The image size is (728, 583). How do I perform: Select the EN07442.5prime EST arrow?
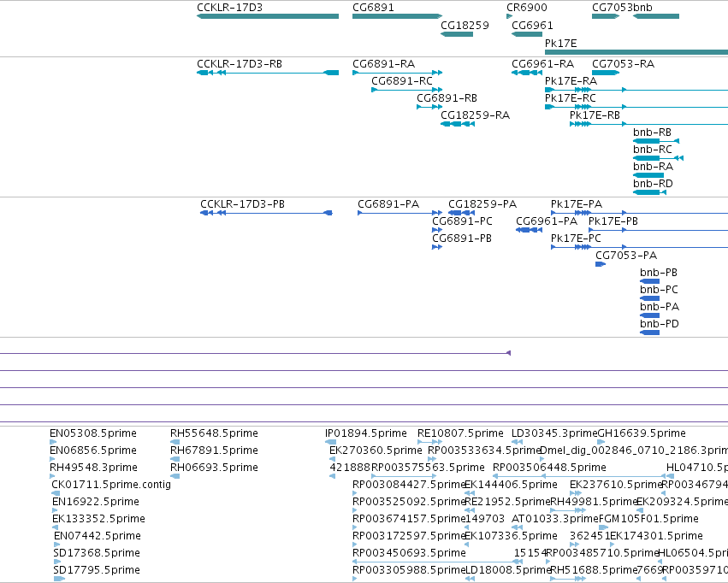(x=56, y=545)
